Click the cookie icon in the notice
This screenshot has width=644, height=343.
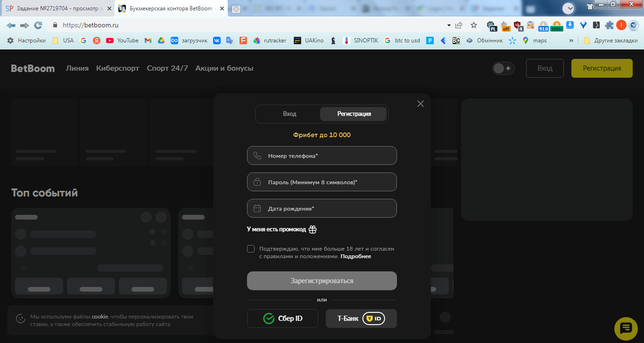pos(21,319)
